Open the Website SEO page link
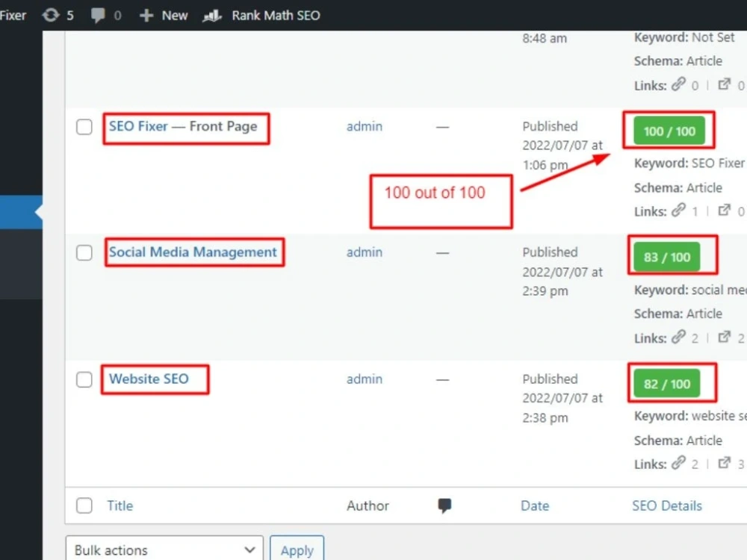This screenshot has width=747, height=560. click(x=149, y=379)
